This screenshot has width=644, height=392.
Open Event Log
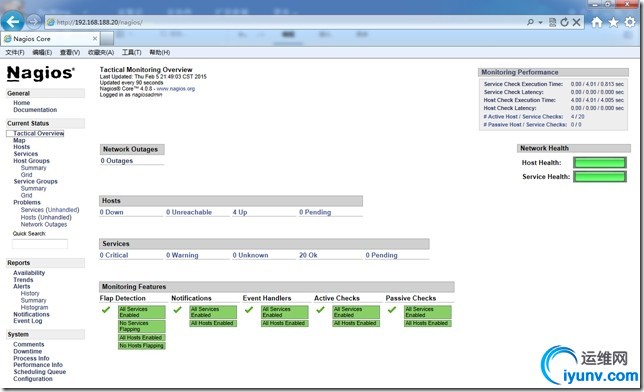(x=28, y=321)
